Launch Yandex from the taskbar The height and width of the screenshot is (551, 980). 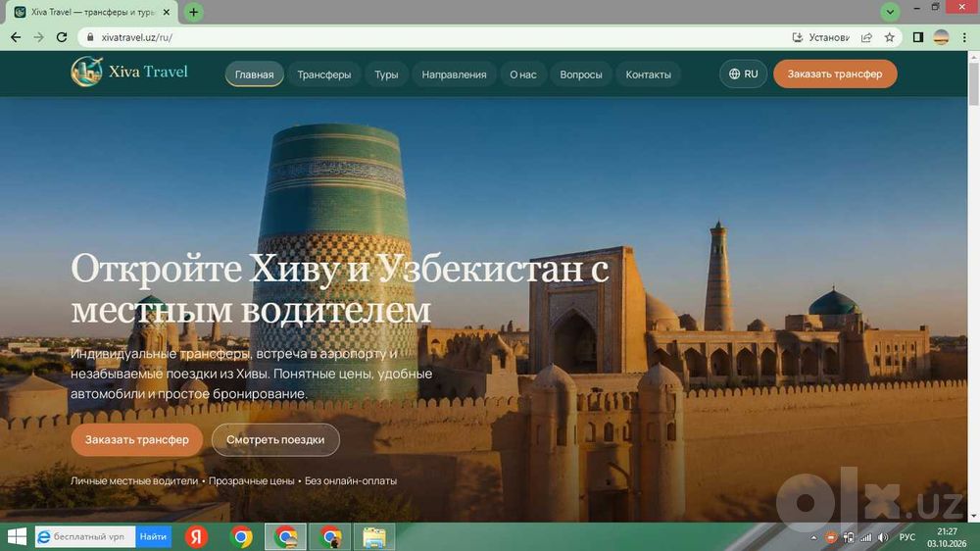pos(196,536)
